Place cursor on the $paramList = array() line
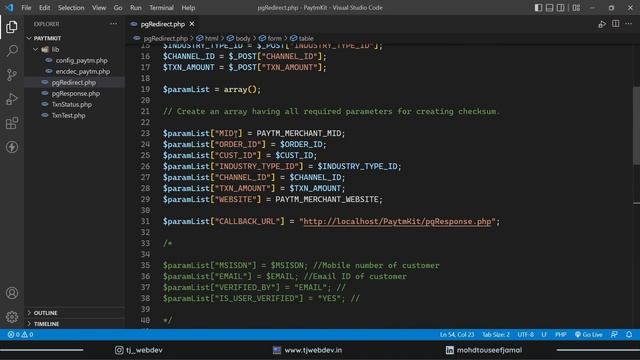 211,89
